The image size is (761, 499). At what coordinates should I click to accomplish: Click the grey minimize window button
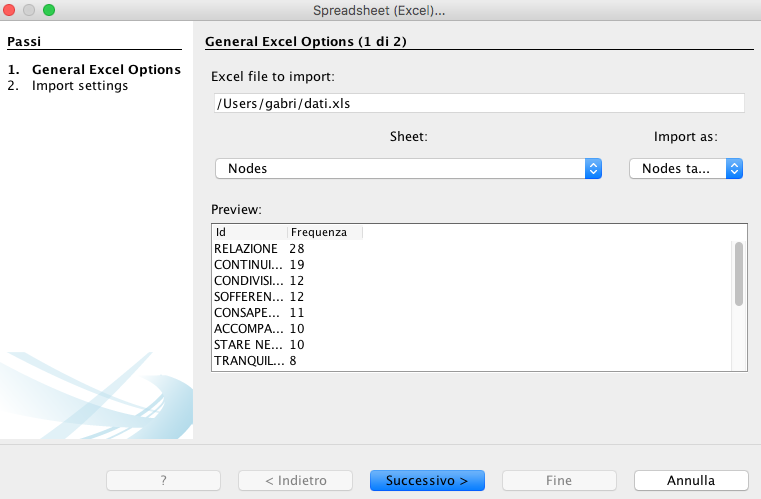click(x=29, y=10)
